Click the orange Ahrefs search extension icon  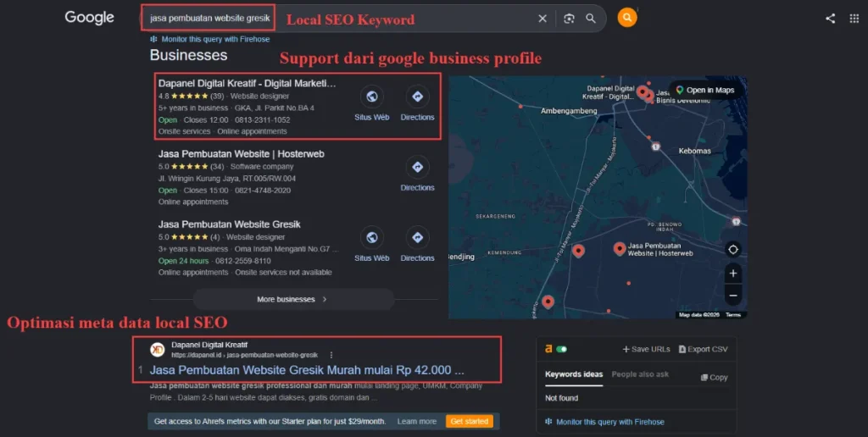pos(627,18)
